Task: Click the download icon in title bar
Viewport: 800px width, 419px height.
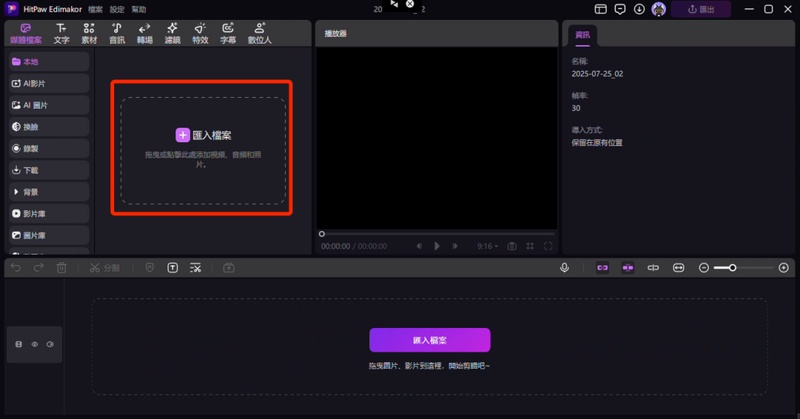Action: point(639,9)
